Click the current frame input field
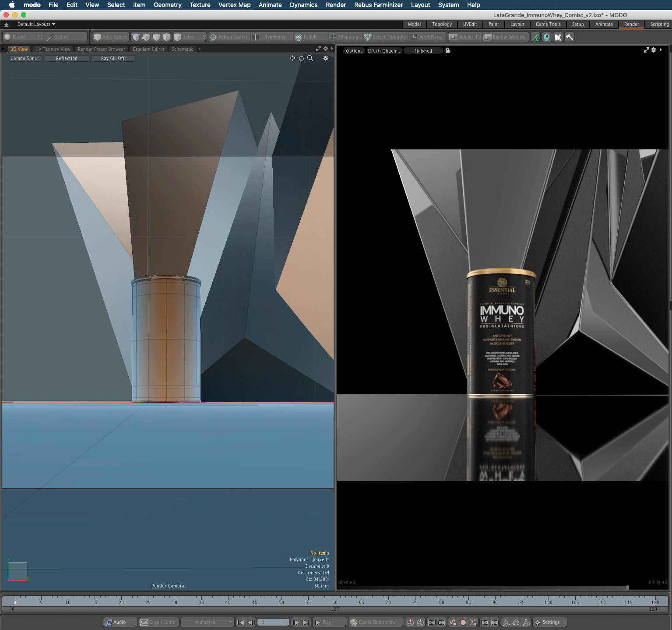This screenshot has height=630, width=672. click(273, 622)
